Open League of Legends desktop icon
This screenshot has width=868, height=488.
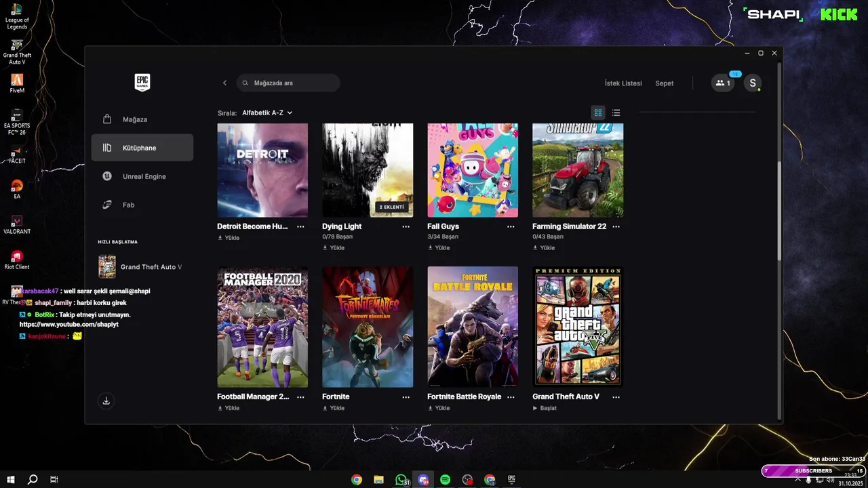tap(17, 17)
